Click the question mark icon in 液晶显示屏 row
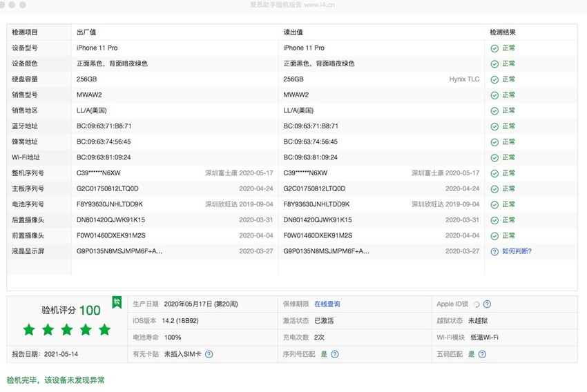 tap(494, 252)
